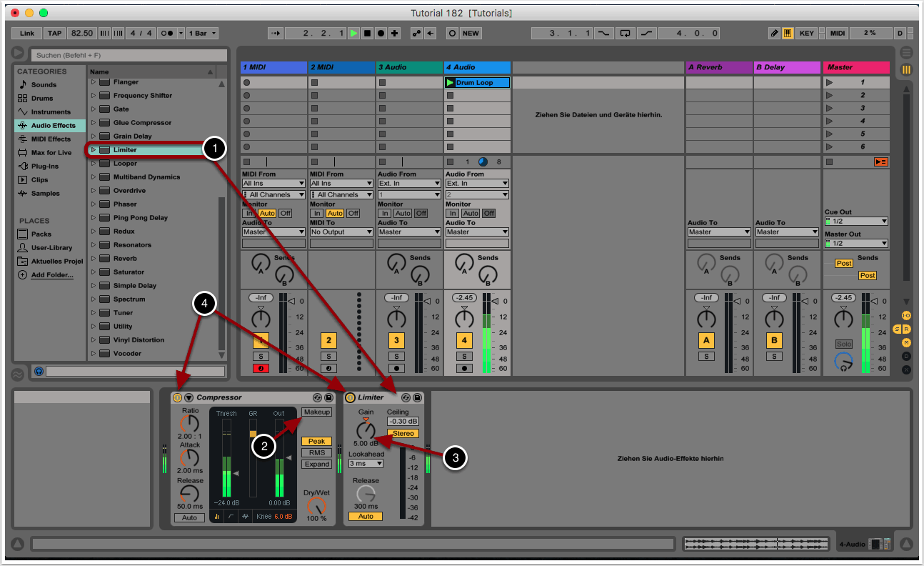924x566 pixels.
Task: Click the Limiter Gain knob
Action: coord(366,430)
